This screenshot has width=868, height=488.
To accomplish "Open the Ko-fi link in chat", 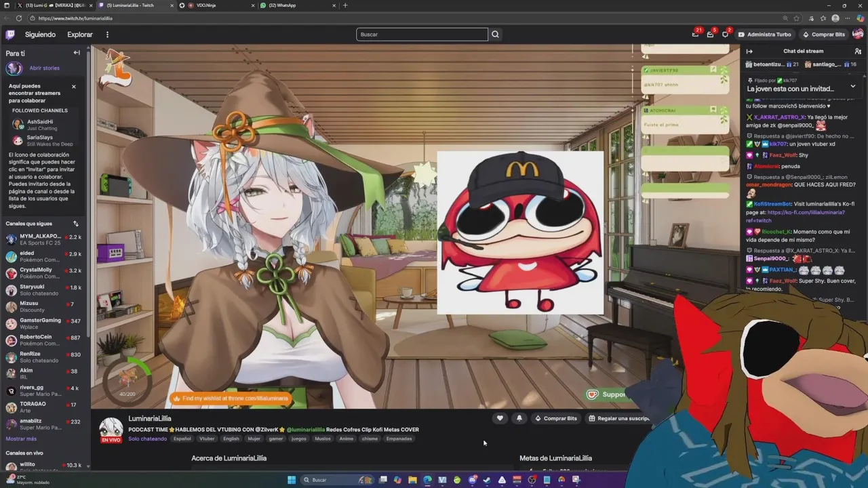I will coord(795,216).
